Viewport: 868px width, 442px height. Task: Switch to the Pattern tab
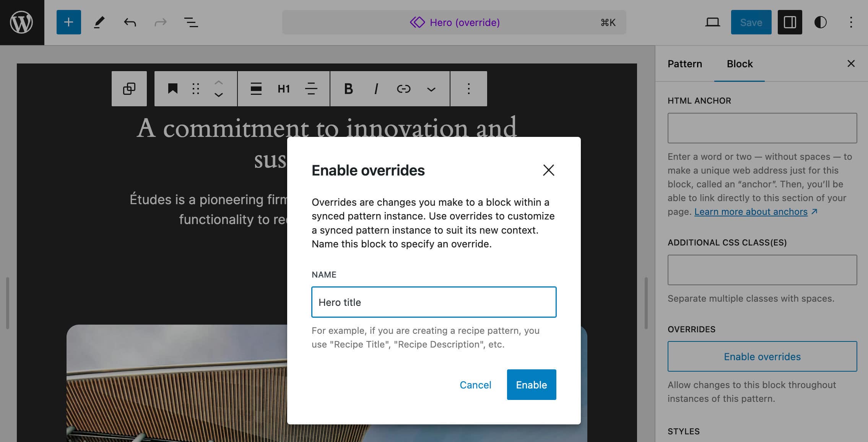(x=685, y=63)
